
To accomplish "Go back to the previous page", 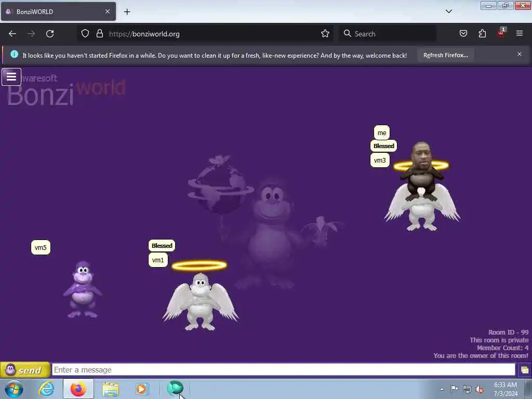I will pyautogui.click(x=12, y=34).
